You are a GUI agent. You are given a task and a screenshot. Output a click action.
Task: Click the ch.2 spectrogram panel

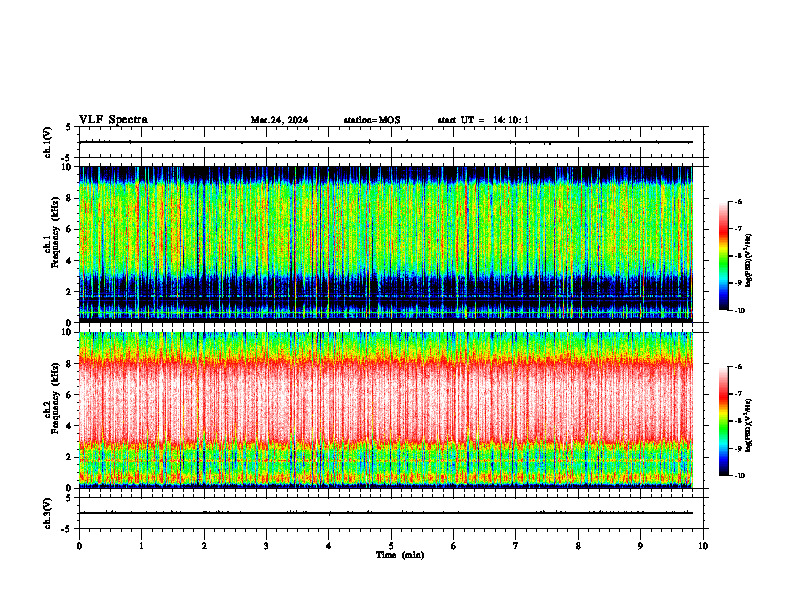(x=386, y=410)
